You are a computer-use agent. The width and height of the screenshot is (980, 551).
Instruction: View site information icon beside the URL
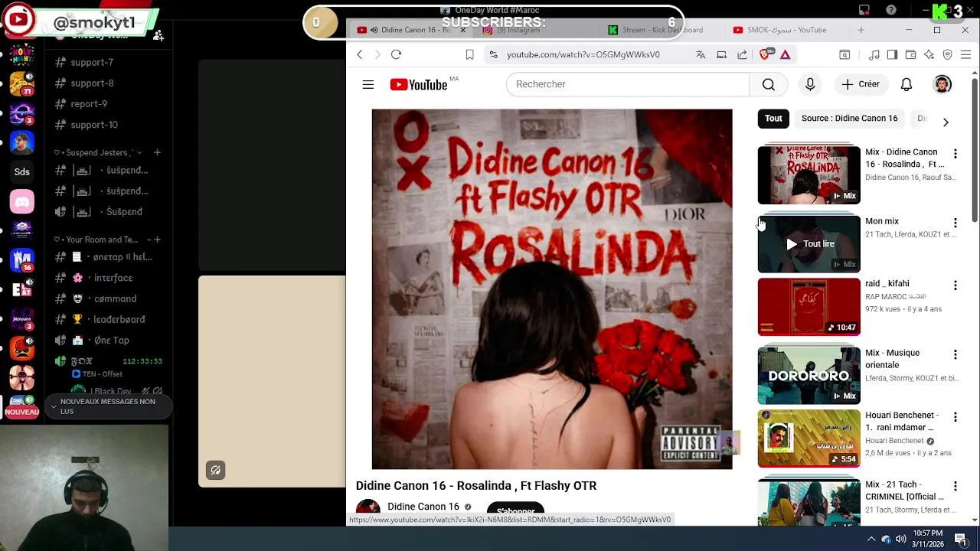click(x=494, y=54)
